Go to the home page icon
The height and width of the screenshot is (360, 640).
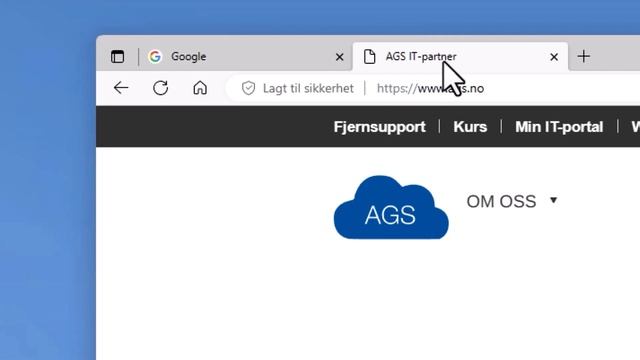click(x=200, y=88)
